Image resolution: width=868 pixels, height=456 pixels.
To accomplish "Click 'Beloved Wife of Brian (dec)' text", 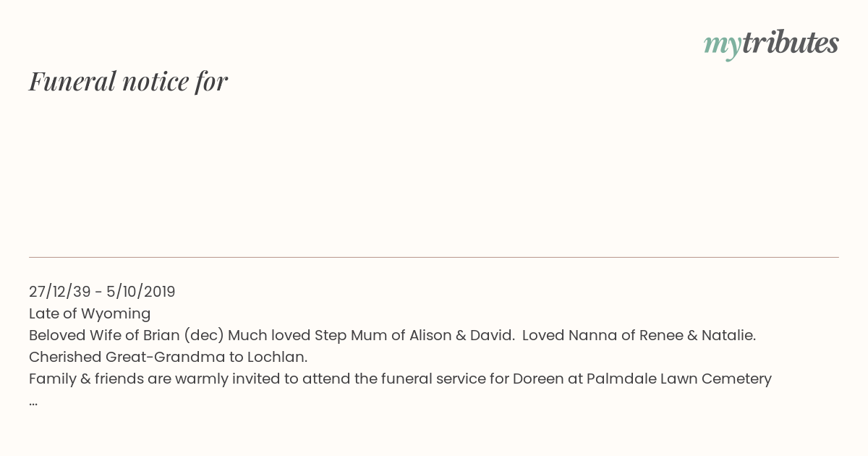I will pos(127,335).
